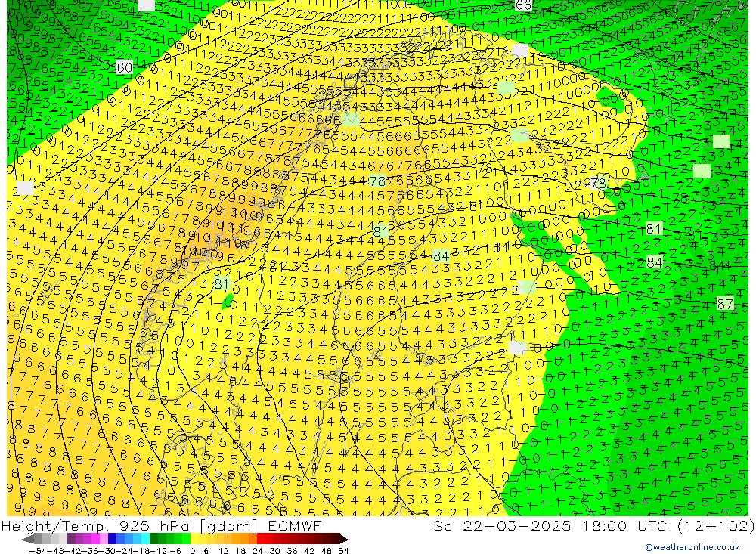Image resolution: width=756 pixels, height=554 pixels.
Task: Select the yellow 0-degree swatch in the legend
Action: [194, 539]
